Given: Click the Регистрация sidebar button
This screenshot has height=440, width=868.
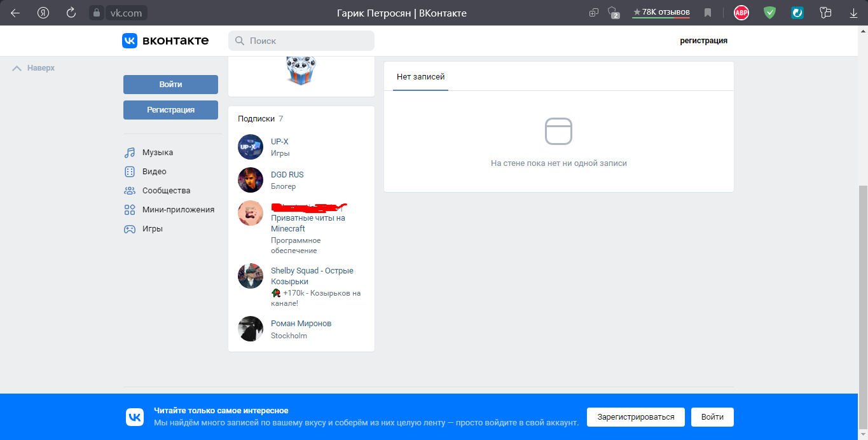Looking at the screenshot, I should coord(170,110).
